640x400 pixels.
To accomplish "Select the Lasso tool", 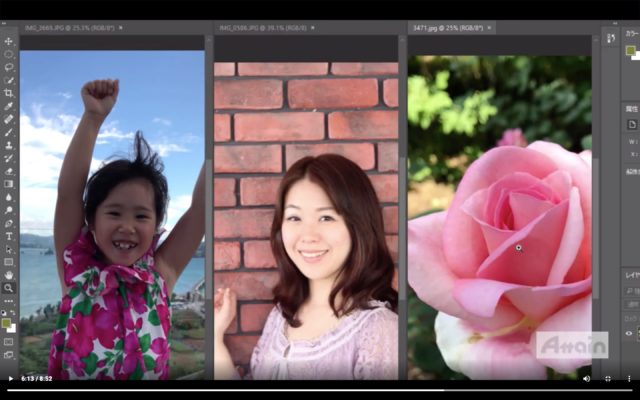I will [x=9, y=67].
